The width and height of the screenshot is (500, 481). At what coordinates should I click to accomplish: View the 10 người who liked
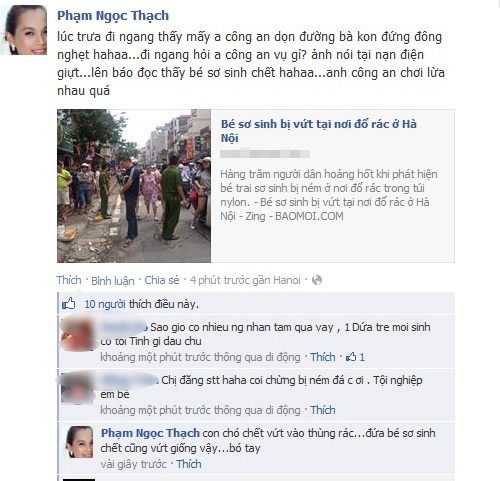(x=105, y=304)
